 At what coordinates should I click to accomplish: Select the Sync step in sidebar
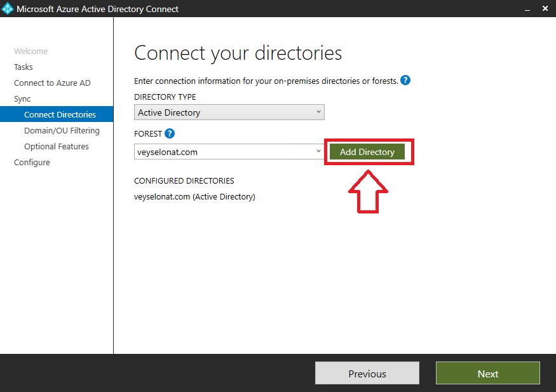click(22, 99)
